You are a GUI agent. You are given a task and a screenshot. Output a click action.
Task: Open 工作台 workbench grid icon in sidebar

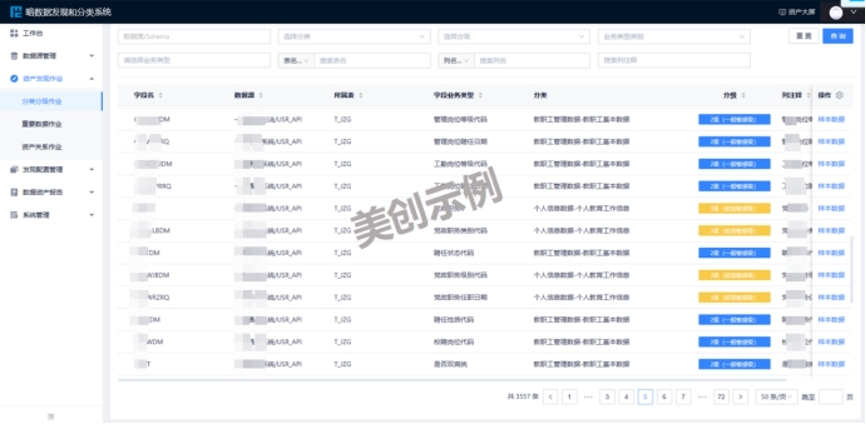(x=14, y=34)
